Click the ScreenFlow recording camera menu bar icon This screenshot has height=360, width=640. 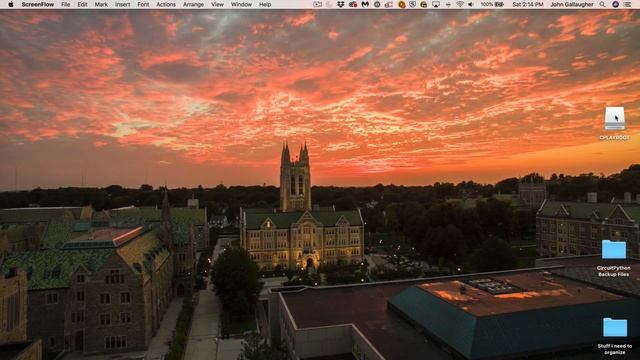click(317, 4)
